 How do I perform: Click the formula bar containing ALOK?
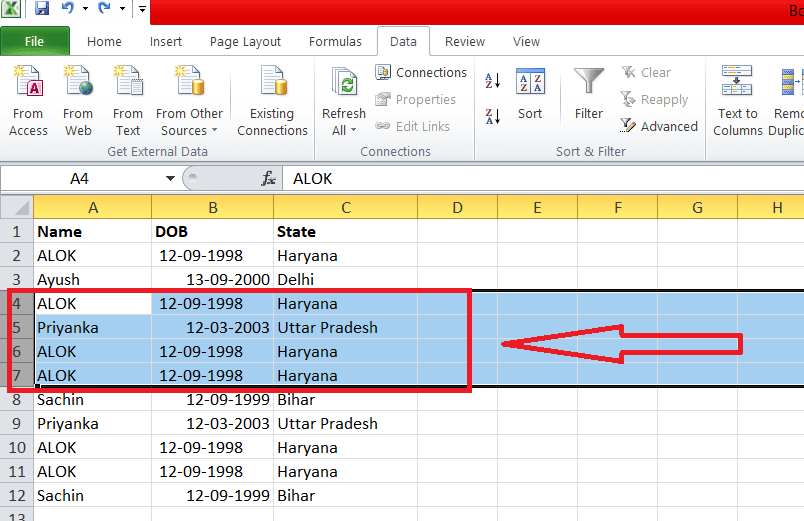coord(540,179)
